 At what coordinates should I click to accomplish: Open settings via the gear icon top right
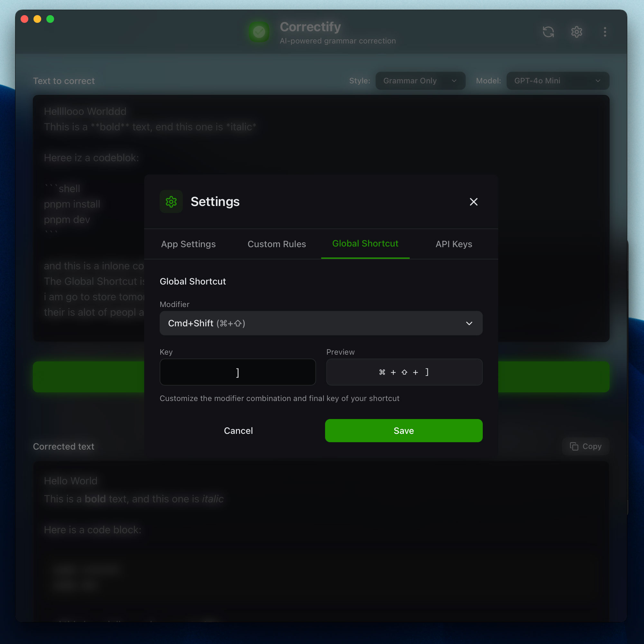pos(576,32)
